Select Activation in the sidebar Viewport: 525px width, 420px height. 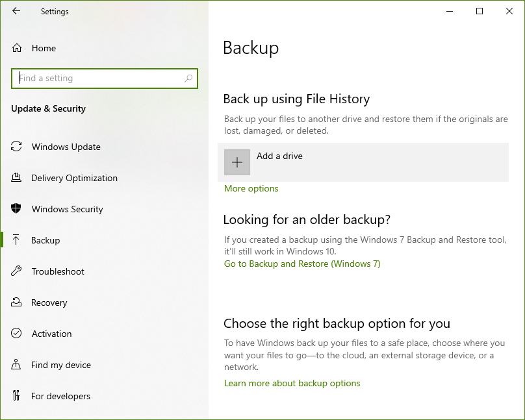51,334
